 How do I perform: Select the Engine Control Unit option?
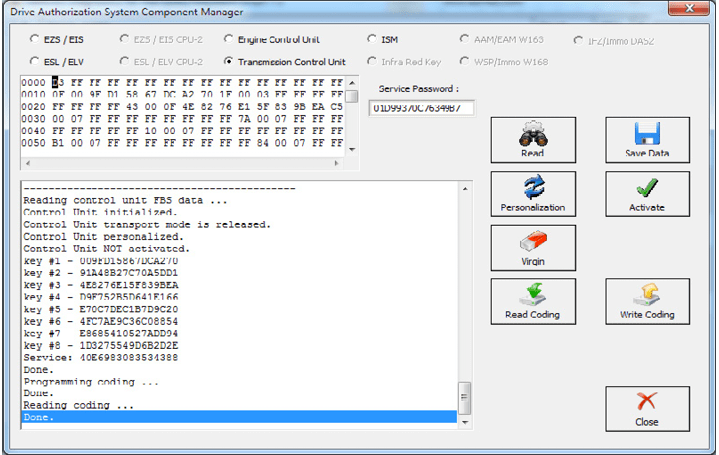pyautogui.click(x=229, y=40)
